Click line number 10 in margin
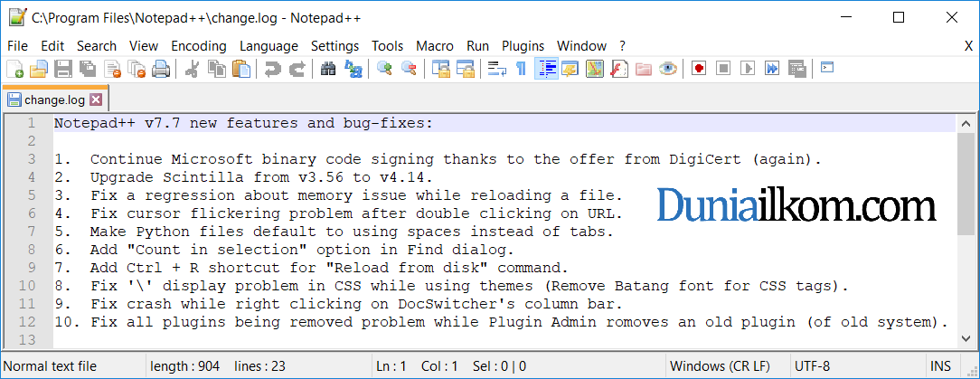This screenshot has height=379, width=980. (x=27, y=287)
